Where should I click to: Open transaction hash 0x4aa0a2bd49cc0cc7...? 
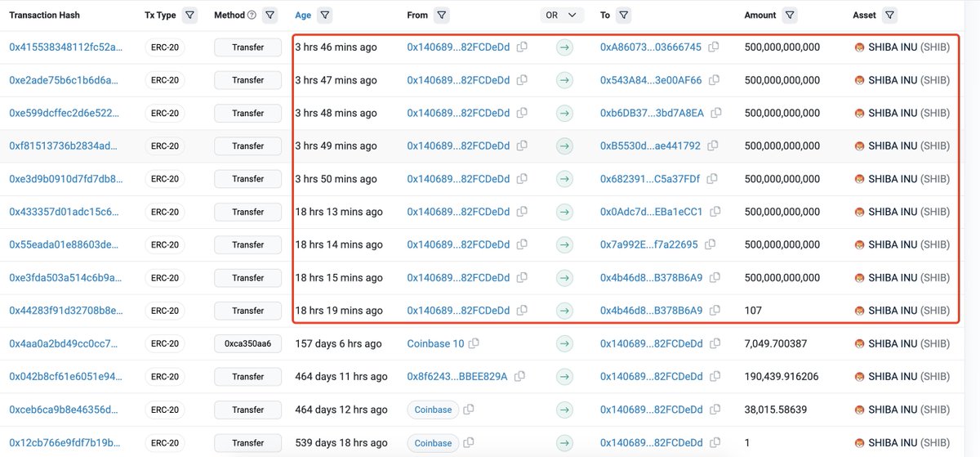point(66,344)
